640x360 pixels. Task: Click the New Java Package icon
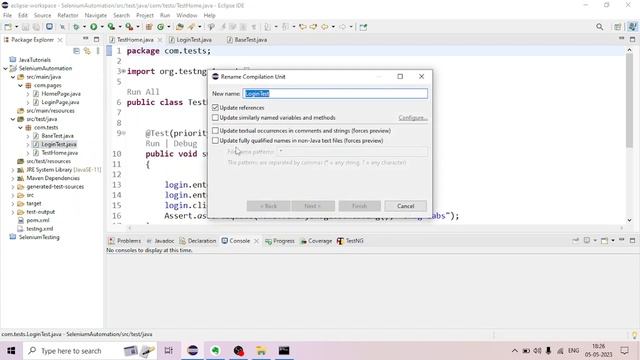point(149,27)
